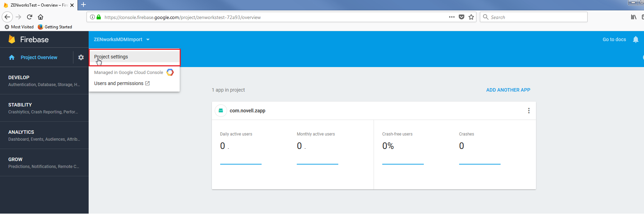Click Daily active users label
Viewport: 644px width, 215px height.
coord(236,134)
